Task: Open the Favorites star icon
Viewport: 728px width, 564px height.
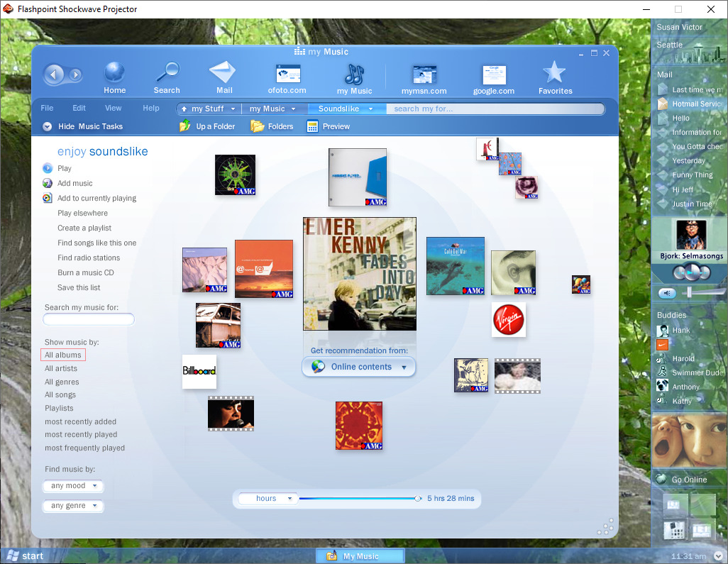Action: click(x=554, y=73)
